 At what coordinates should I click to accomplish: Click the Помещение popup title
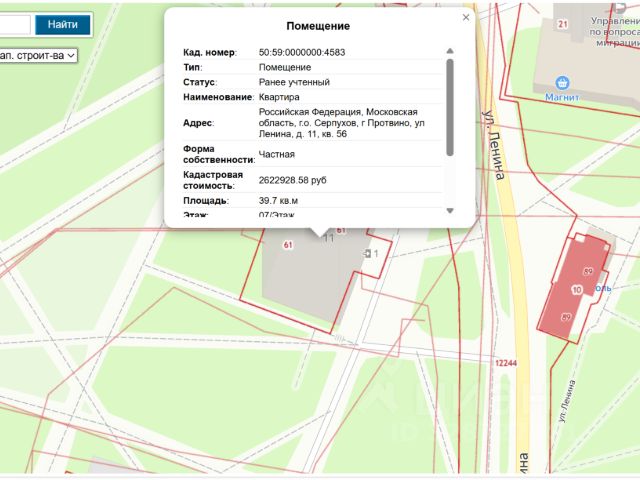click(x=318, y=26)
